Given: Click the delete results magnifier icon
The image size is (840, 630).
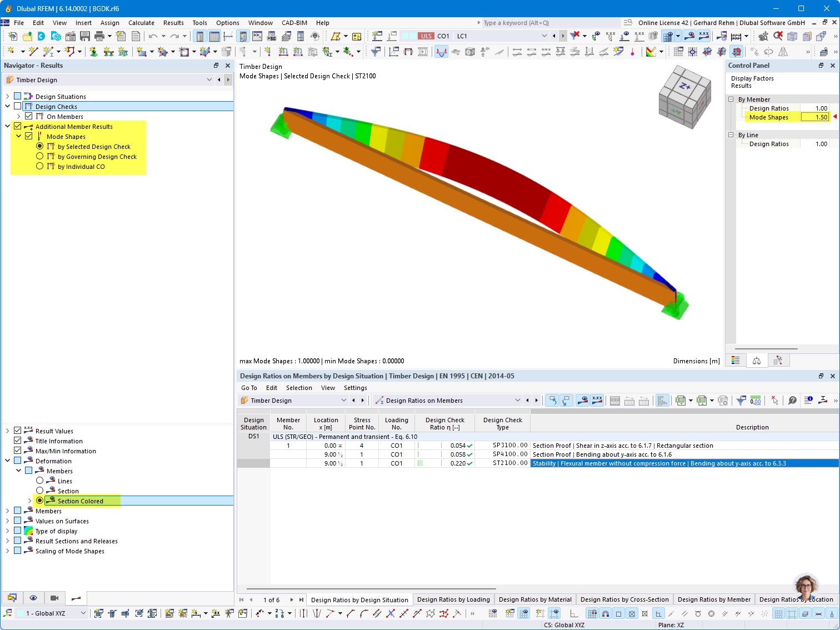Looking at the screenshot, I should pyautogui.click(x=778, y=36).
